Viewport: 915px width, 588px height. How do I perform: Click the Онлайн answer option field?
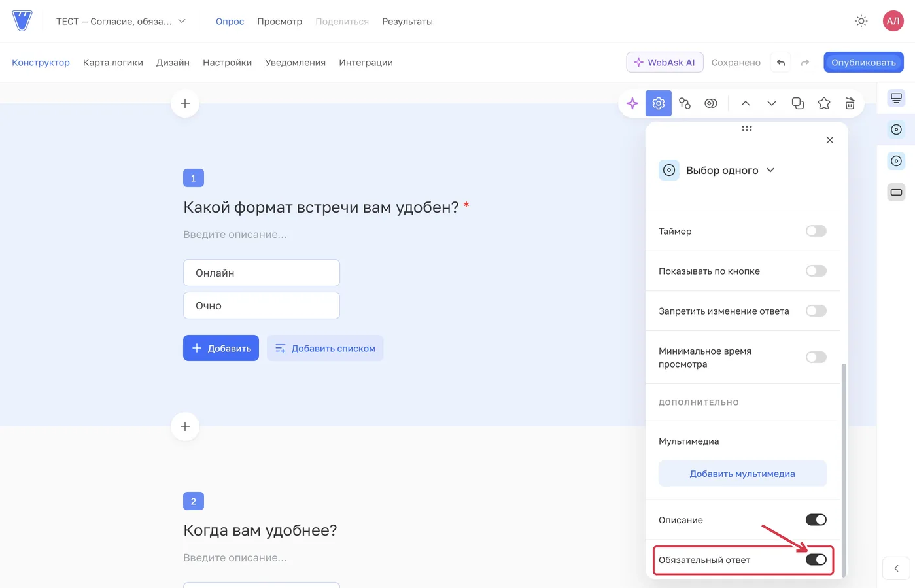[262, 273]
